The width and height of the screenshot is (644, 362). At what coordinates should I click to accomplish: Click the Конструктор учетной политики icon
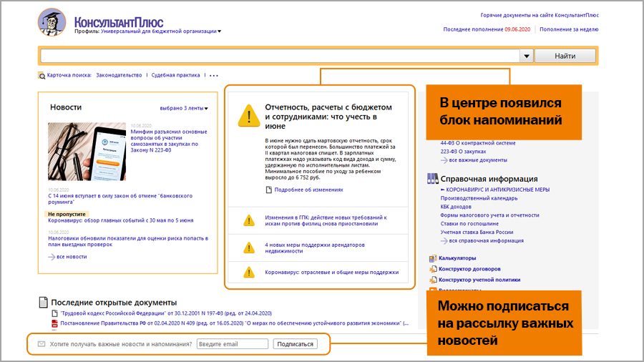[x=432, y=280]
